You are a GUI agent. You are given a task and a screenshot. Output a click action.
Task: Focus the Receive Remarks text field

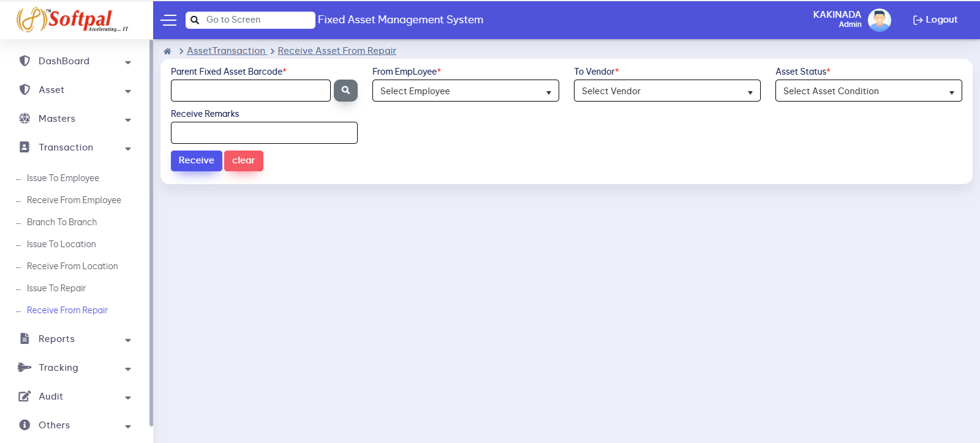264,133
